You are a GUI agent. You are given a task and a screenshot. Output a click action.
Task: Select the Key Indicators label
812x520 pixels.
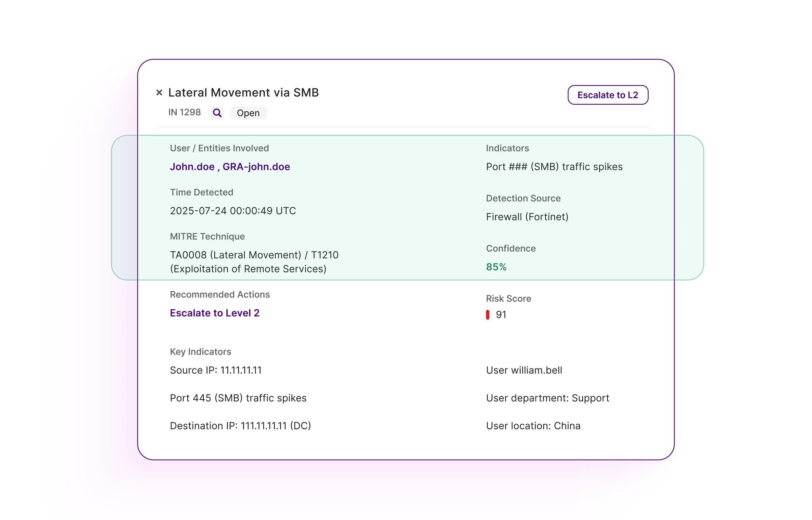pos(200,352)
